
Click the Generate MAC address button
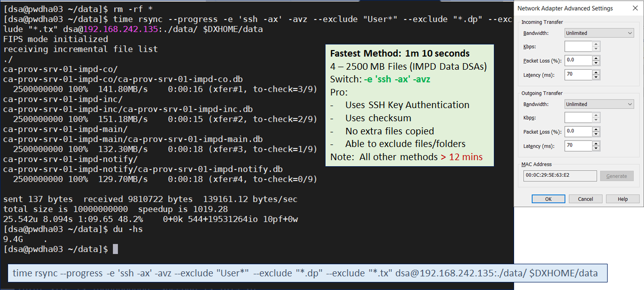tap(616, 176)
